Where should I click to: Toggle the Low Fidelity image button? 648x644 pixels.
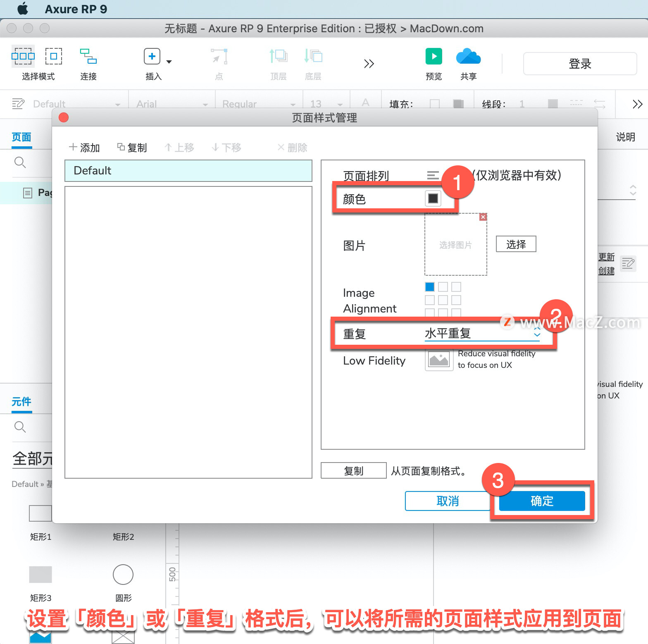pos(439,360)
